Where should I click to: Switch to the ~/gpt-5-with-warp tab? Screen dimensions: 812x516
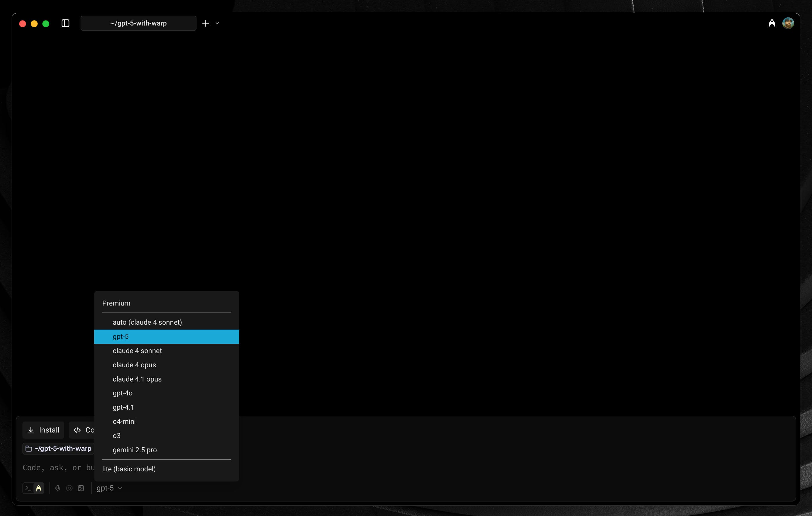point(138,23)
